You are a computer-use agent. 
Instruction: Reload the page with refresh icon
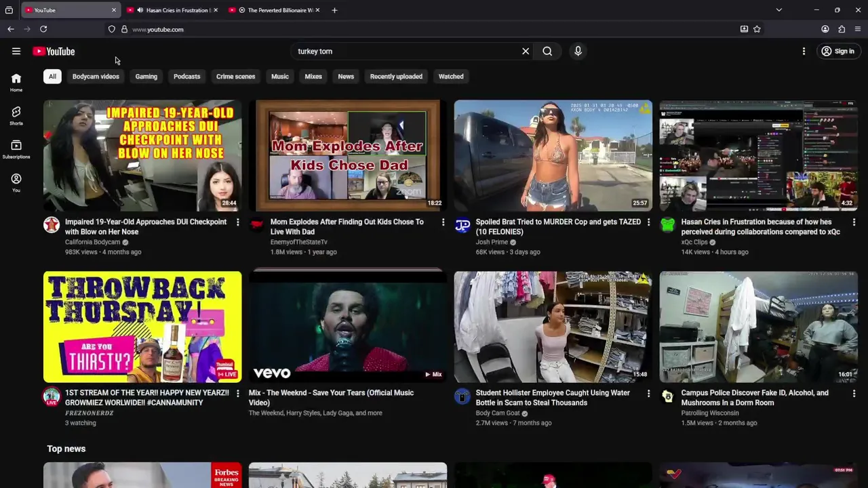(x=43, y=29)
